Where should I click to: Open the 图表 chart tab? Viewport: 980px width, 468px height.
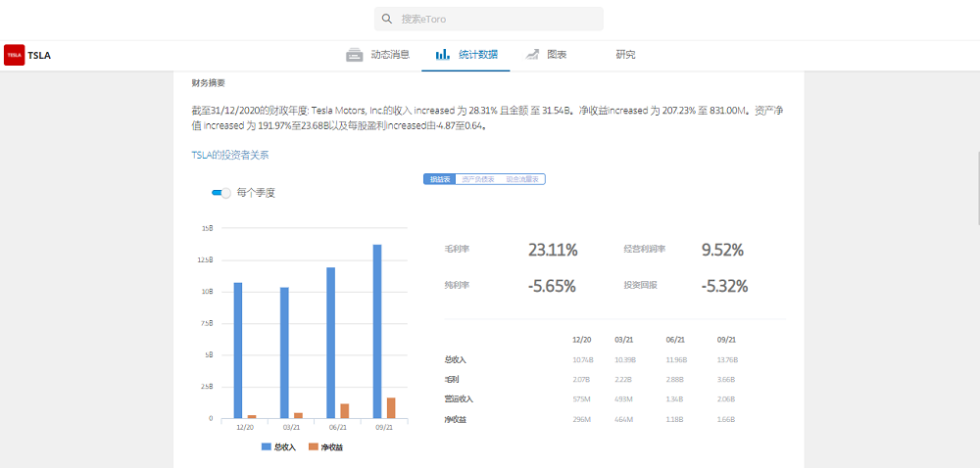tap(557, 54)
